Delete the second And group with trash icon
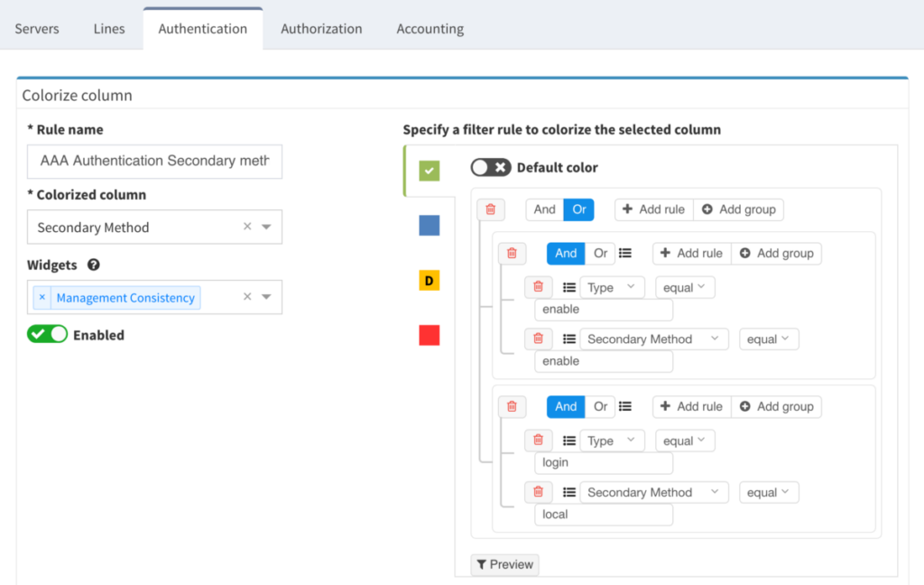Screen dimensions: 924x585 (x=513, y=406)
